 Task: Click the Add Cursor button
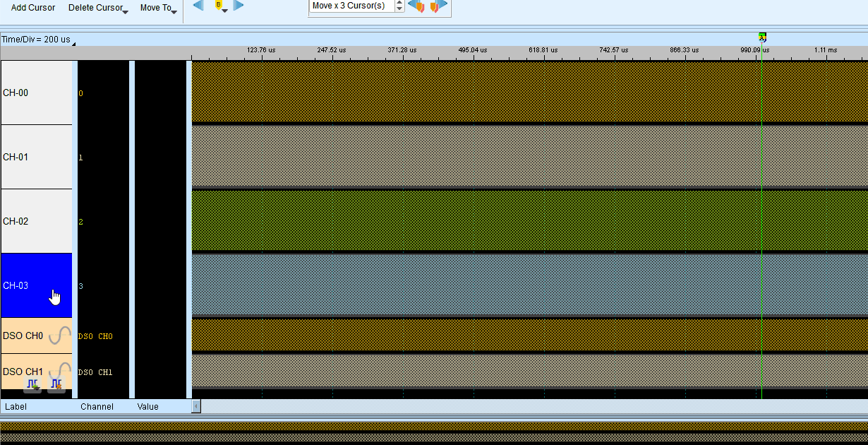coord(33,8)
